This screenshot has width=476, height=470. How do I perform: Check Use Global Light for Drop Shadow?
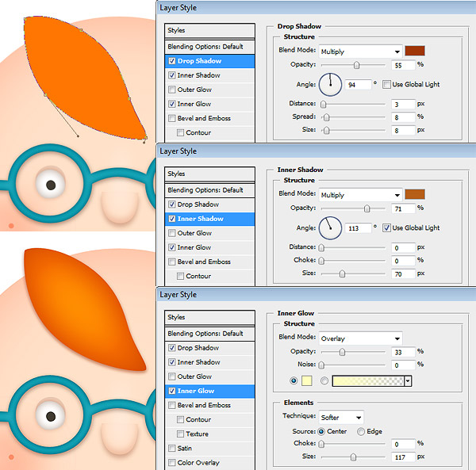[x=386, y=84]
